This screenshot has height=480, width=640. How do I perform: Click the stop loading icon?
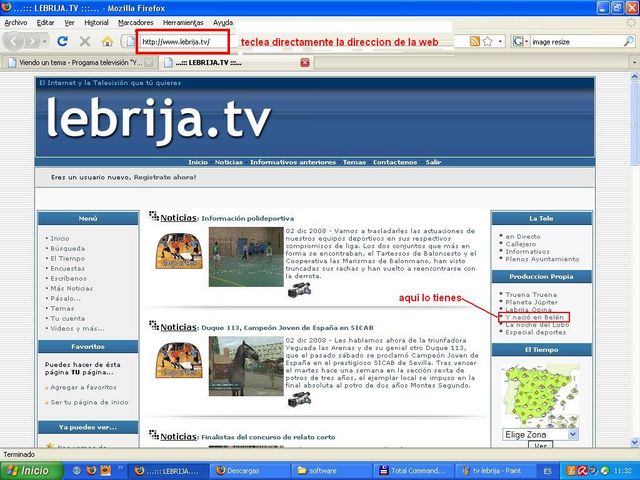click(84, 42)
